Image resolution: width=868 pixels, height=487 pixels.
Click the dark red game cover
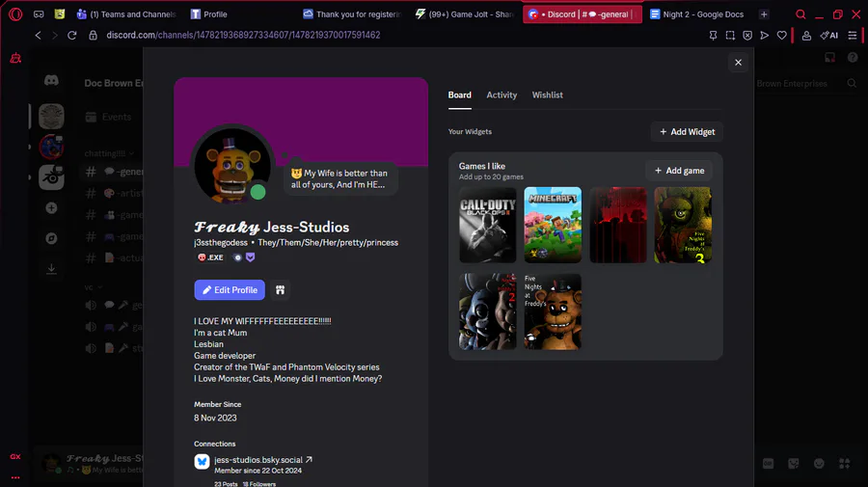pyautogui.click(x=618, y=225)
